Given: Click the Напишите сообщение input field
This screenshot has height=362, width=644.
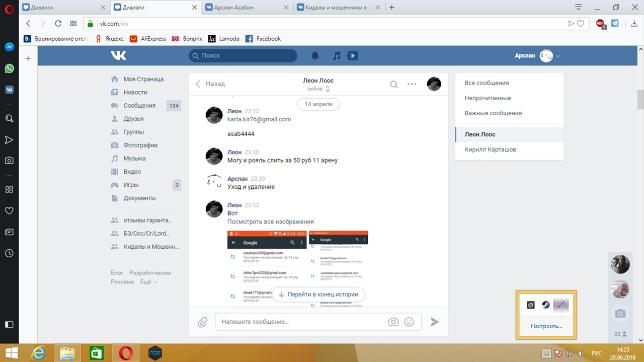Looking at the screenshot, I should pyautogui.click(x=302, y=322).
